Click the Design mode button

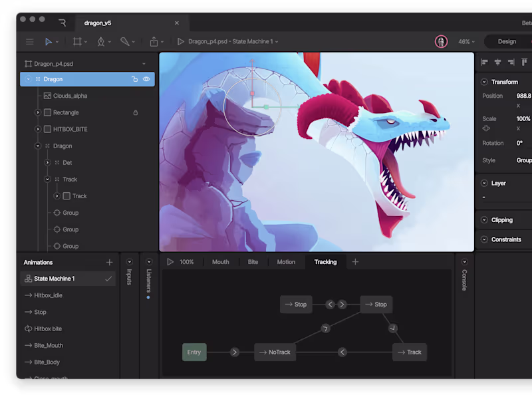tap(507, 41)
